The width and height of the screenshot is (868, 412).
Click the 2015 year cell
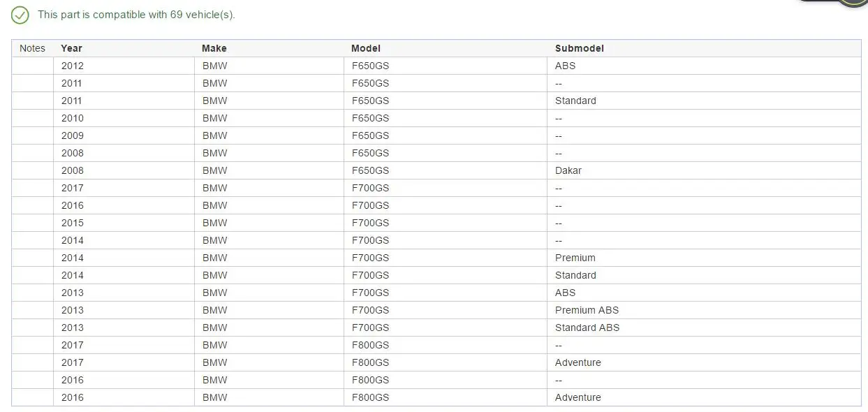pyautogui.click(x=72, y=223)
